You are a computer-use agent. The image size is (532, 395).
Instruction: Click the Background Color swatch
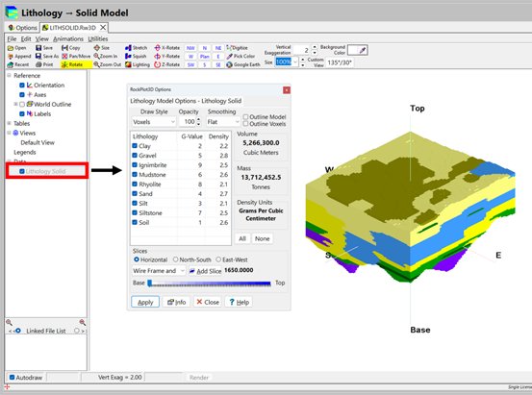[x=358, y=50]
